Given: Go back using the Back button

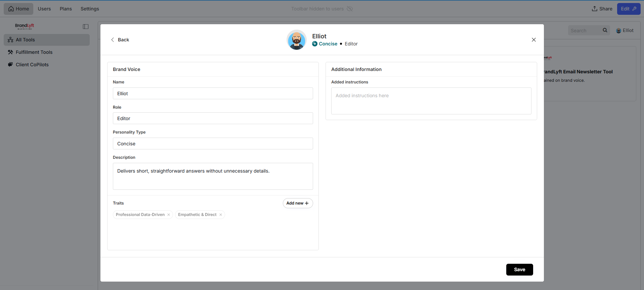Looking at the screenshot, I should [x=120, y=40].
